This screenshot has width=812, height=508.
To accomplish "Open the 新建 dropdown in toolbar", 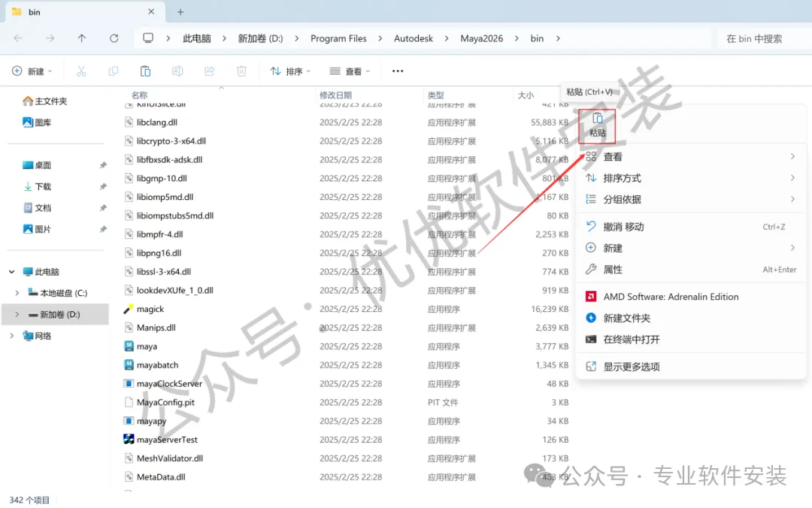I will point(32,71).
